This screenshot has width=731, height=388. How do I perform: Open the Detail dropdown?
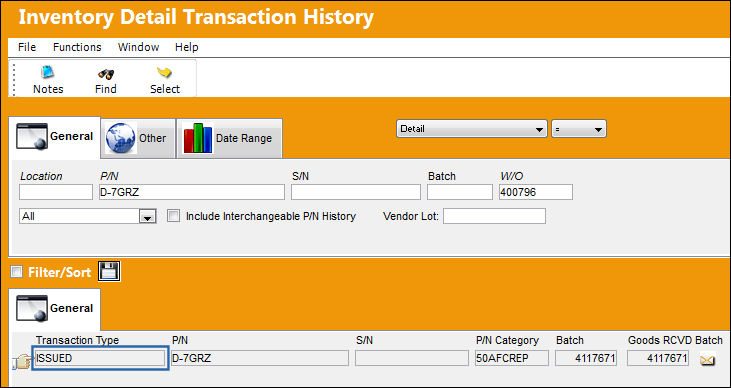[472, 129]
